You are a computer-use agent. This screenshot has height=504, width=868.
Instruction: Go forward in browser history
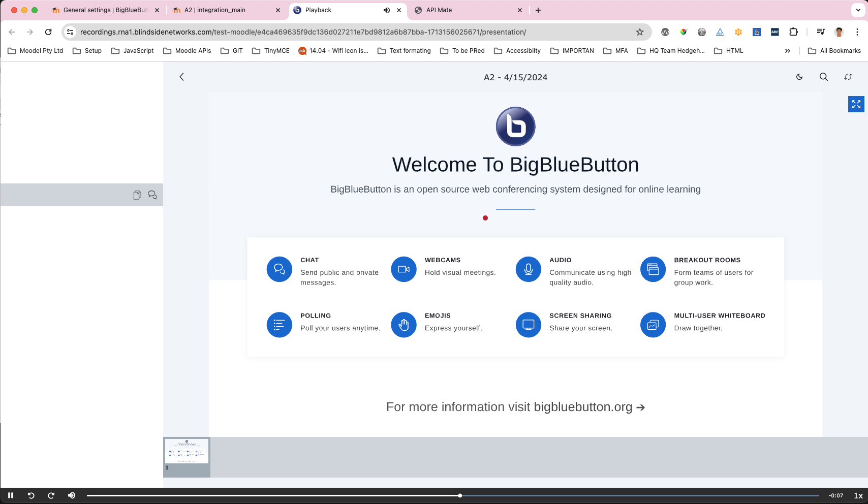coord(30,32)
